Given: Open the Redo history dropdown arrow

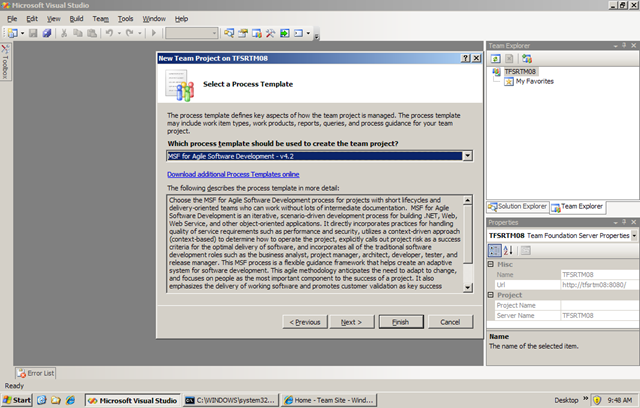Looking at the screenshot, I should click(x=140, y=33).
